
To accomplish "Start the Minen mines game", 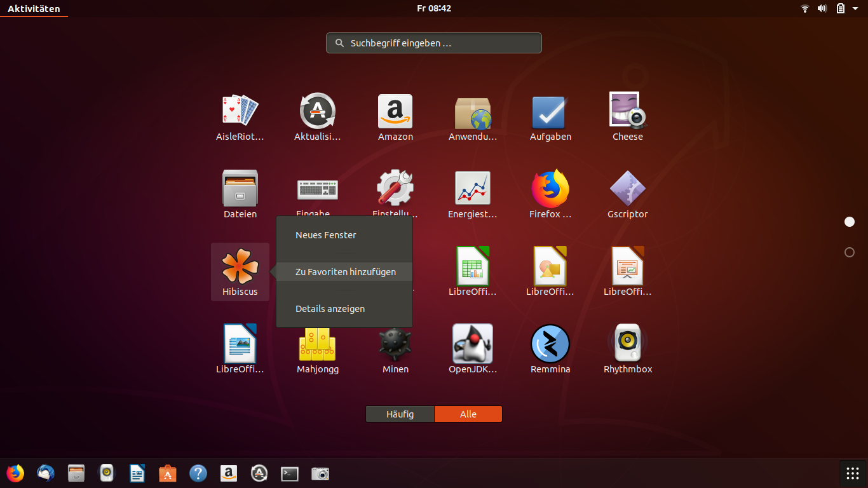I will pyautogui.click(x=395, y=343).
